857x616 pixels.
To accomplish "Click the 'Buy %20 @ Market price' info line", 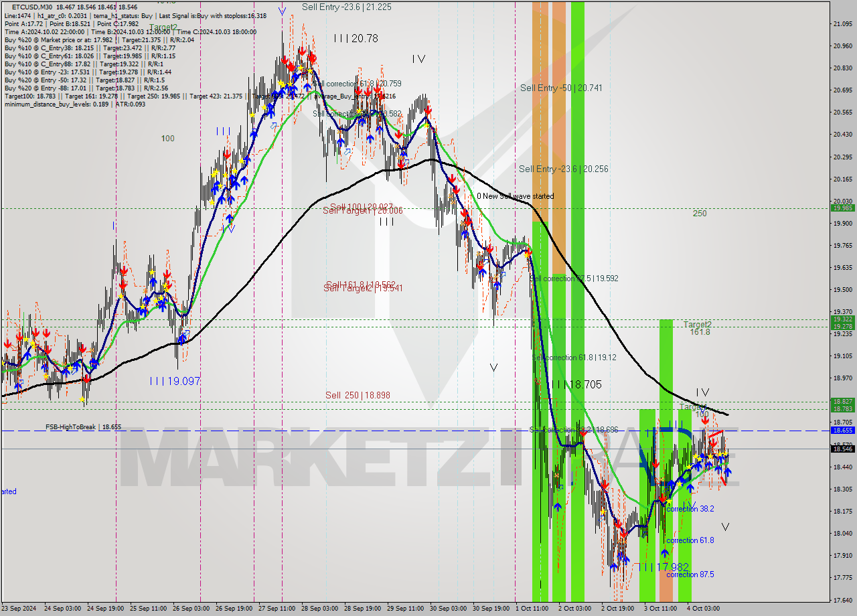I will click(99, 40).
